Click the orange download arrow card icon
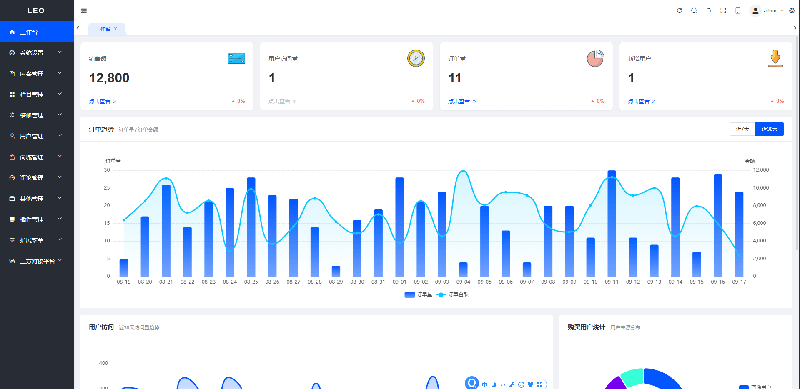800x389 pixels. (775, 59)
